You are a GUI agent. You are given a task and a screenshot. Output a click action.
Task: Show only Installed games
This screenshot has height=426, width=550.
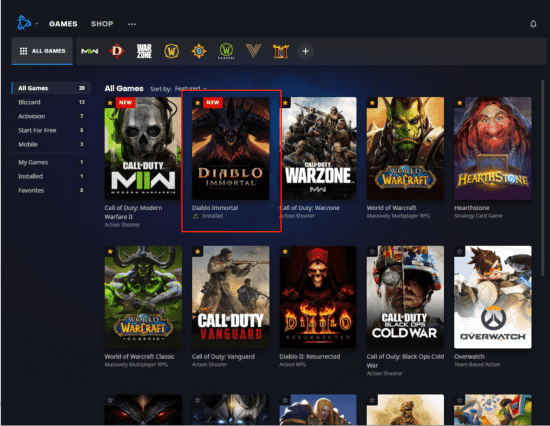coord(51,176)
